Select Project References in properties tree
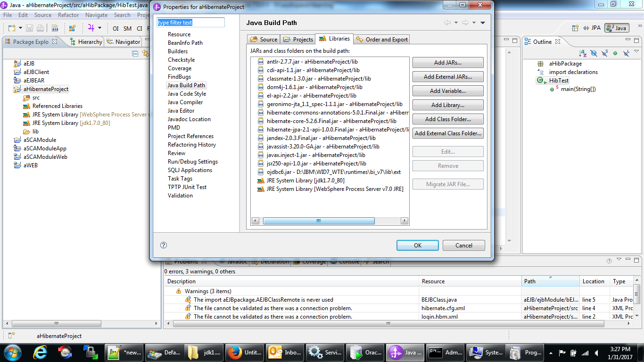 190,136
